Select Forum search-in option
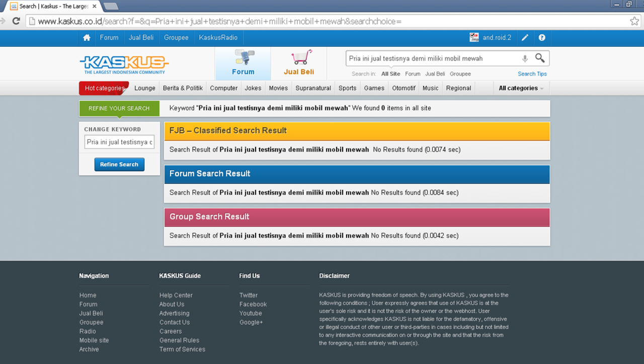 (x=413, y=74)
